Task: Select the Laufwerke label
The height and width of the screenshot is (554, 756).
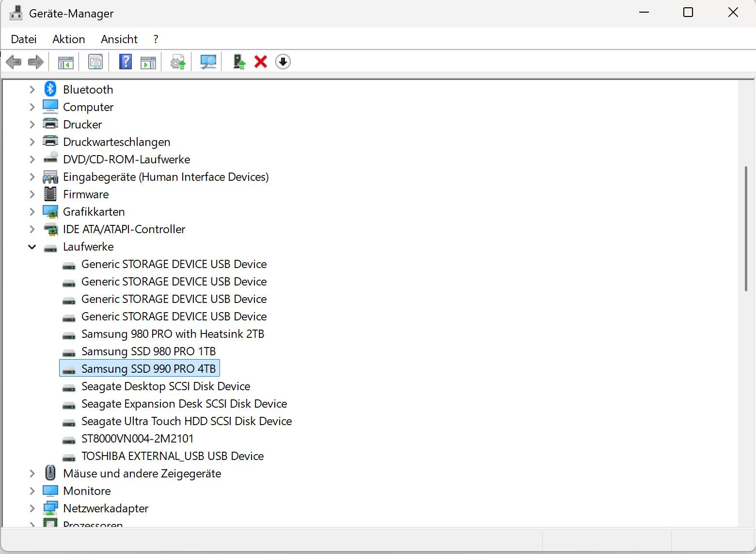Action: point(88,247)
